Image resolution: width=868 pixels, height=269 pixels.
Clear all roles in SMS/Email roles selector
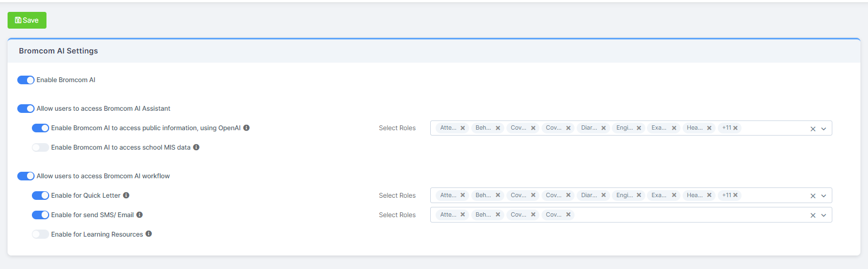813,216
